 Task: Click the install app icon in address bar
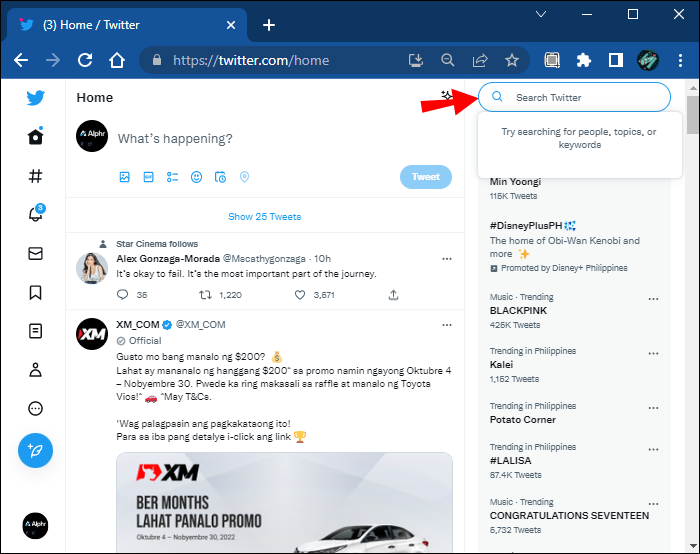pyautogui.click(x=416, y=60)
